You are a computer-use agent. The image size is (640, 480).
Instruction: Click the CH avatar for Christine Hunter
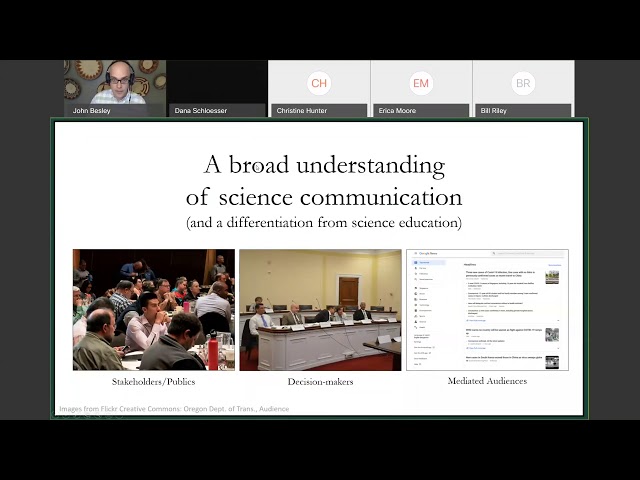point(319,83)
